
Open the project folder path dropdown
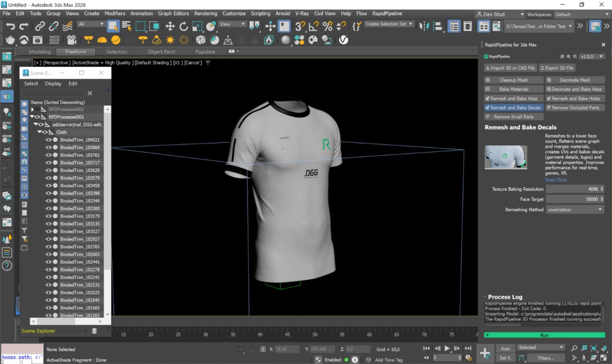tap(539, 26)
